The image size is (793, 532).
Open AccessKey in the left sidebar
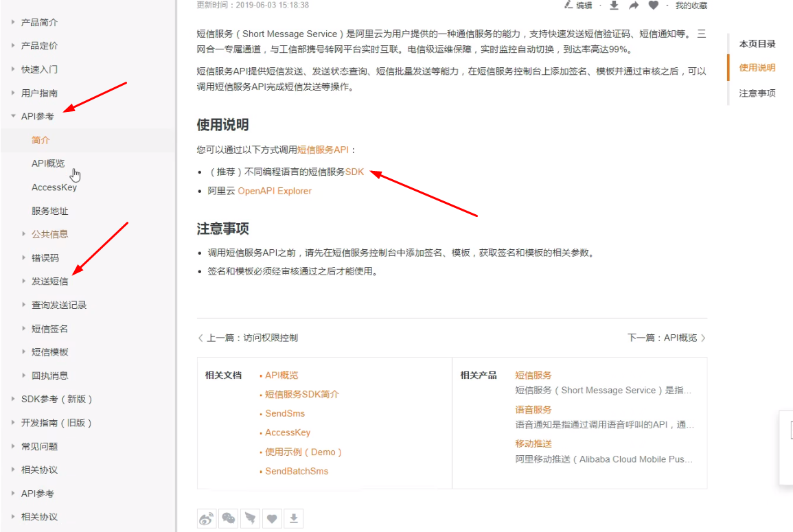54,187
